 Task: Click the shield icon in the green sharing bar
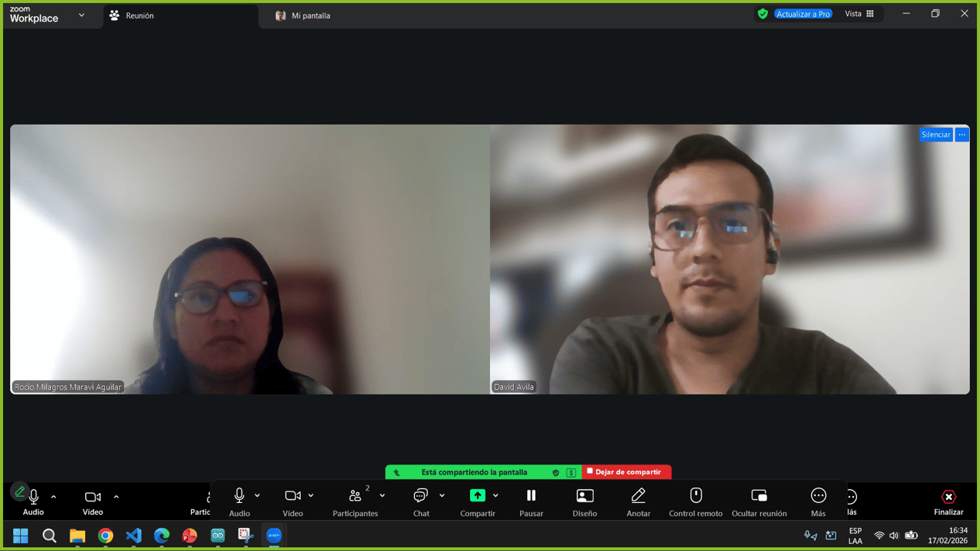click(x=555, y=472)
